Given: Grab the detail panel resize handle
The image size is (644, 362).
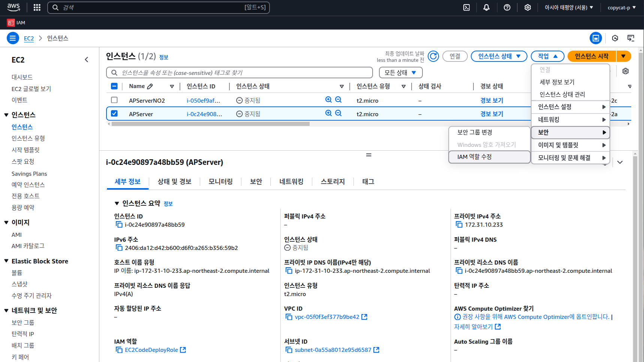Looking at the screenshot, I should (369, 155).
